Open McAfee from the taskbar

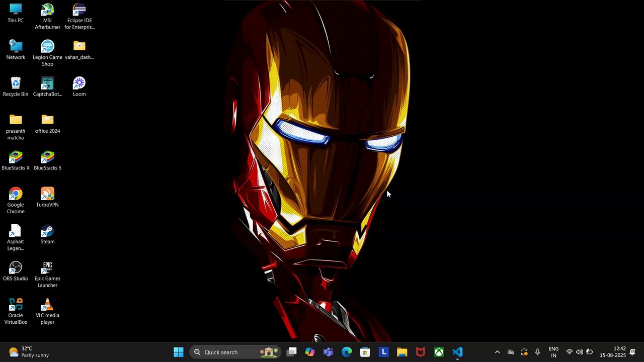421,352
